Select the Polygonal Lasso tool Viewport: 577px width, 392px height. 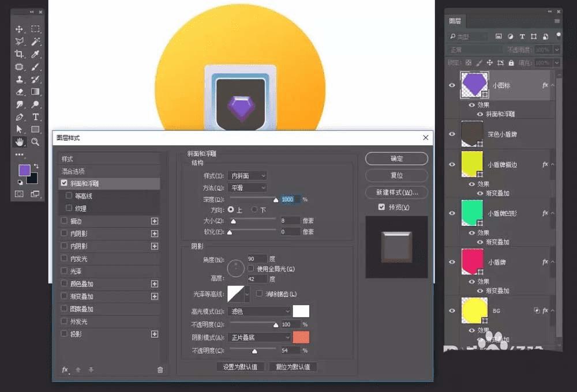coord(19,42)
